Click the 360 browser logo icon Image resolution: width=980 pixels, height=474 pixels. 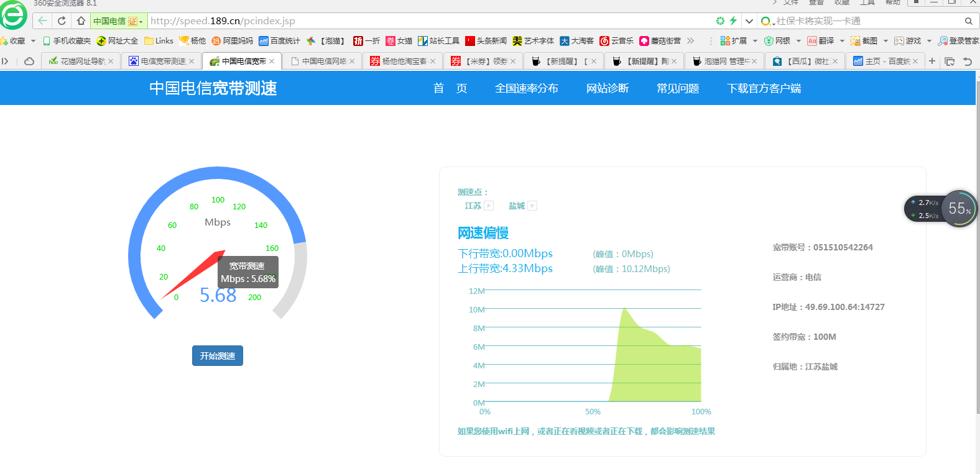point(13,15)
